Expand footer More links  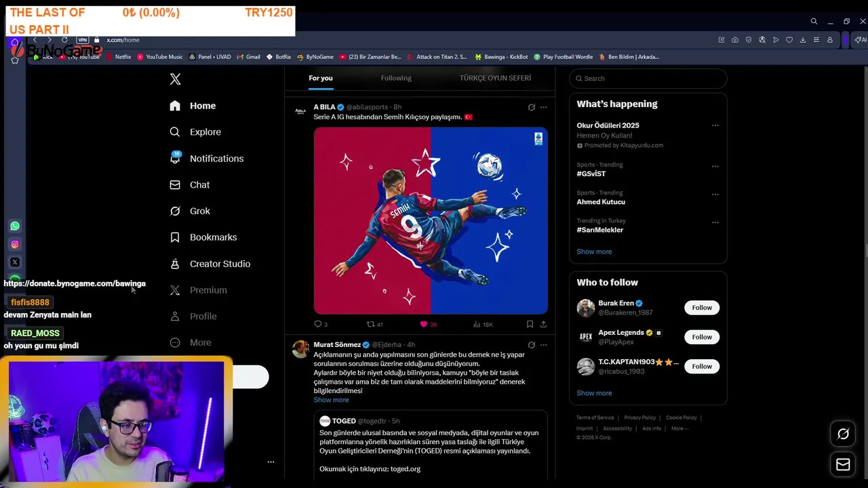click(x=679, y=428)
